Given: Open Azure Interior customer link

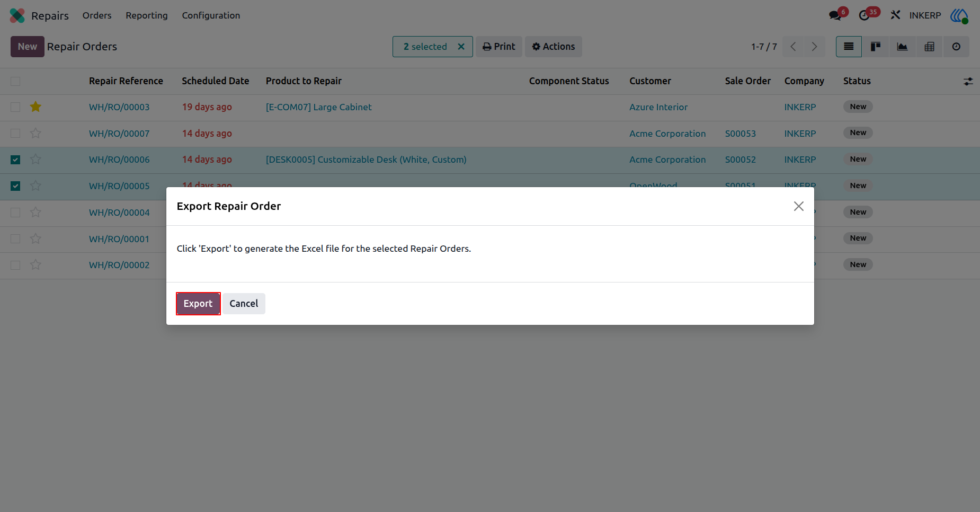Looking at the screenshot, I should tap(658, 107).
